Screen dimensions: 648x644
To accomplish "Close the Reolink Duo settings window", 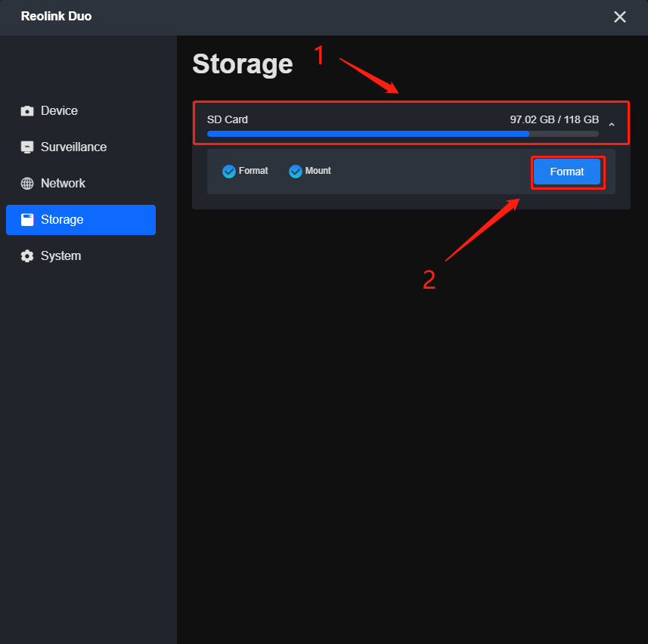I will tap(620, 17).
